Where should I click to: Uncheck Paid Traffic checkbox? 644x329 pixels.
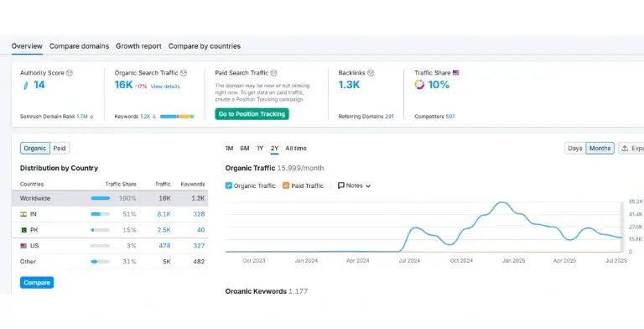[286, 185]
